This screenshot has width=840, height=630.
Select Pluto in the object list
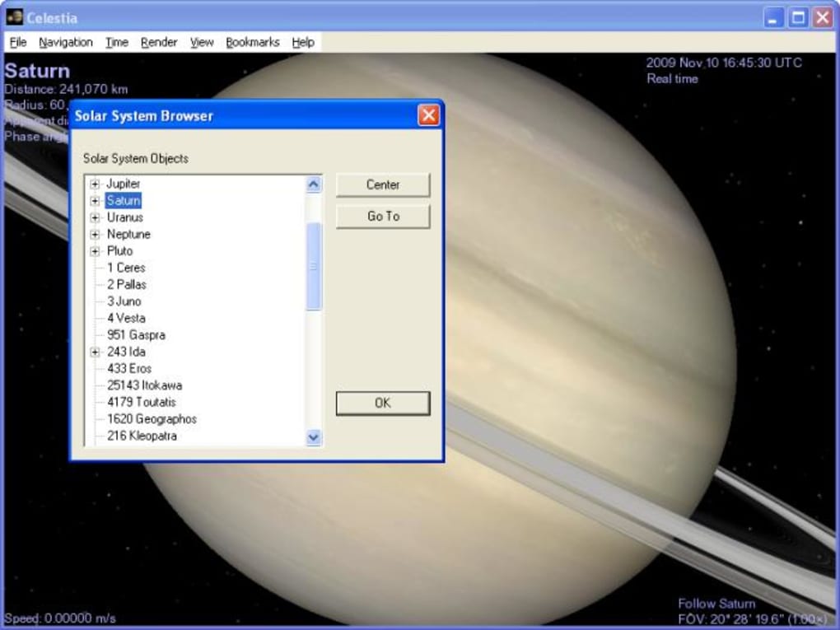(x=119, y=251)
